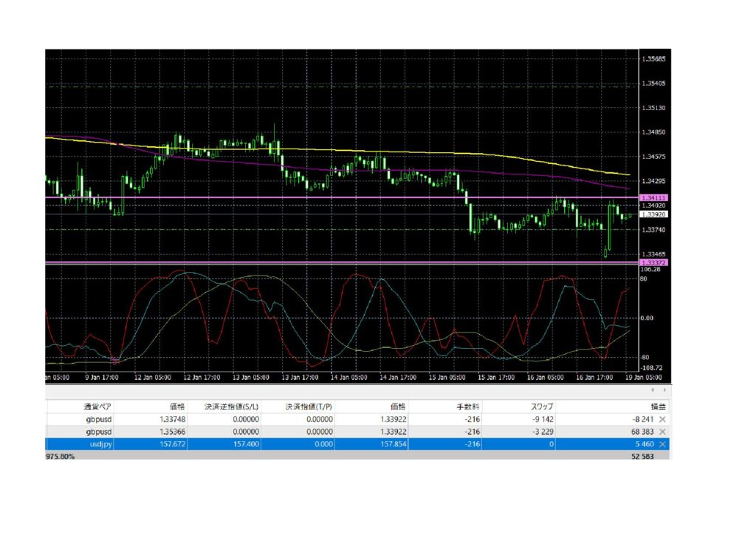756x535 pixels.
Task: Select the gbpusd row opened at 1.35366
Action: pyautogui.click(x=357, y=432)
